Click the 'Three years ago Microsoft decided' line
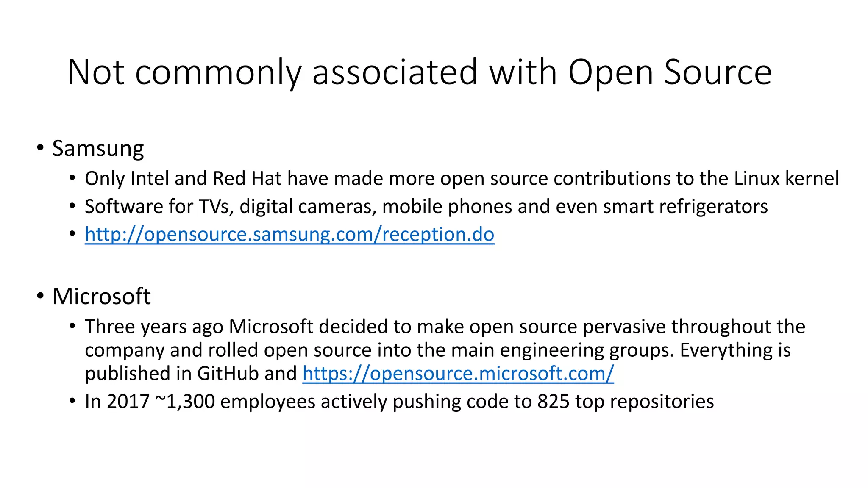 (445, 327)
